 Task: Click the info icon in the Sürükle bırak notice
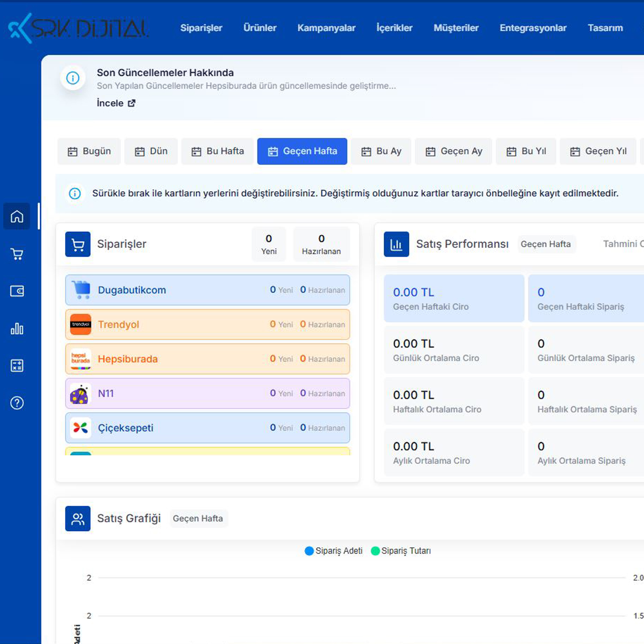pyautogui.click(x=75, y=193)
